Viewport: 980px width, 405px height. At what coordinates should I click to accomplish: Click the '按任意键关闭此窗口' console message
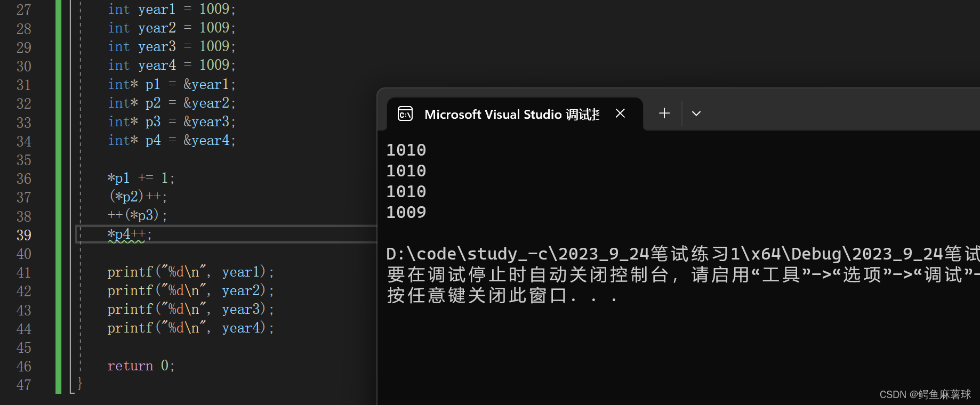point(502,296)
